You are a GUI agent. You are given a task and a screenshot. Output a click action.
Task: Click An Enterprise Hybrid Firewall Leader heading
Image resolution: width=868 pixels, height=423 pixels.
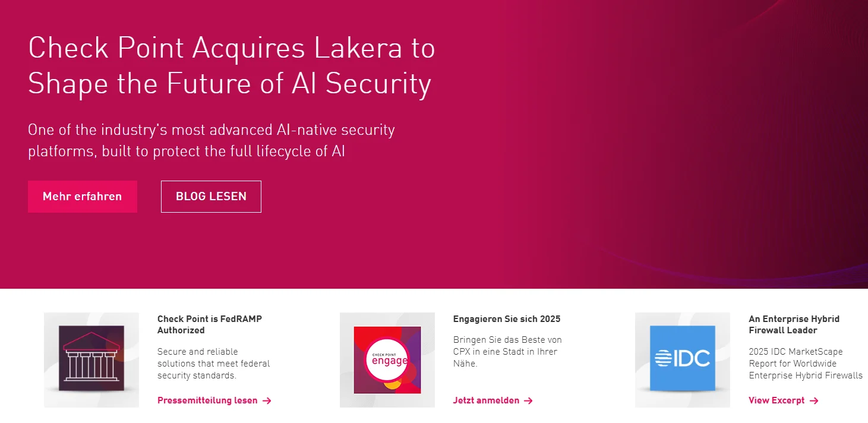tap(794, 324)
